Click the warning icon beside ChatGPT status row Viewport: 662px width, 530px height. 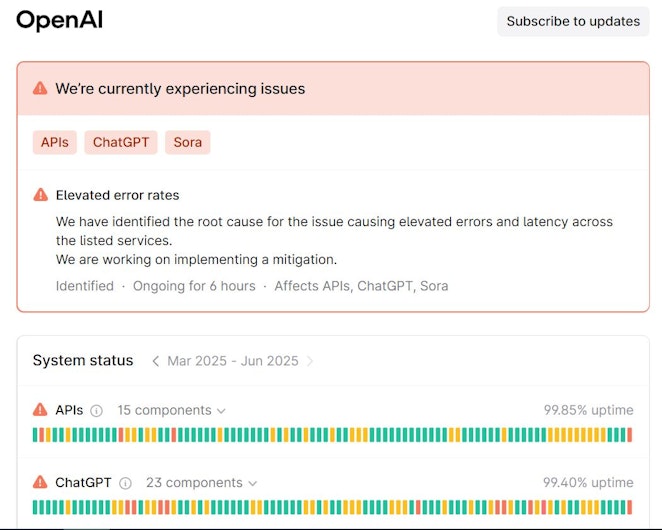pos(40,482)
